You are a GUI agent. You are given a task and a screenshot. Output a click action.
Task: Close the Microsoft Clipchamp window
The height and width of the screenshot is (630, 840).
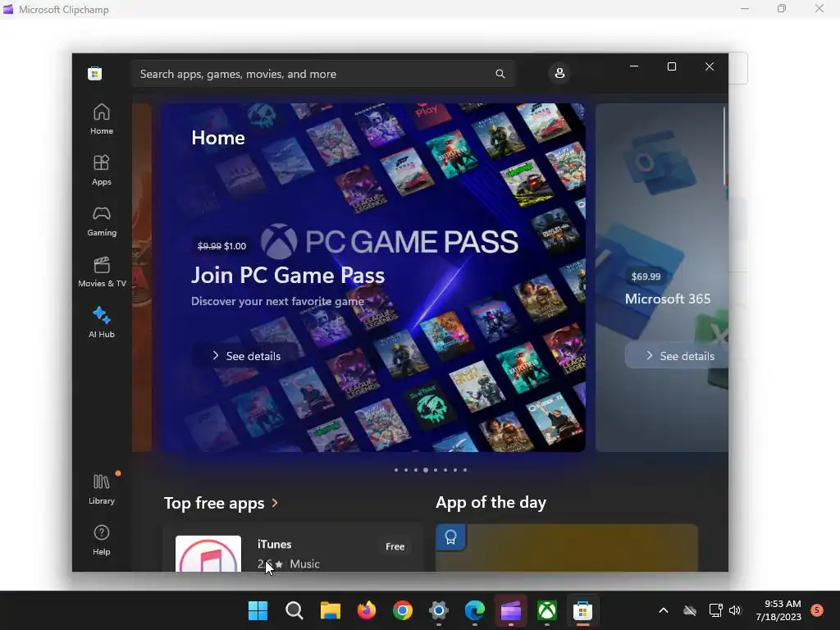pos(819,8)
